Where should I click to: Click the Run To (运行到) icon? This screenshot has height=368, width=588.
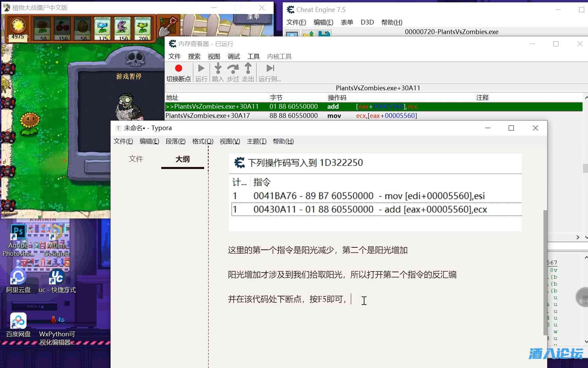pyautogui.click(x=270, y=68)
